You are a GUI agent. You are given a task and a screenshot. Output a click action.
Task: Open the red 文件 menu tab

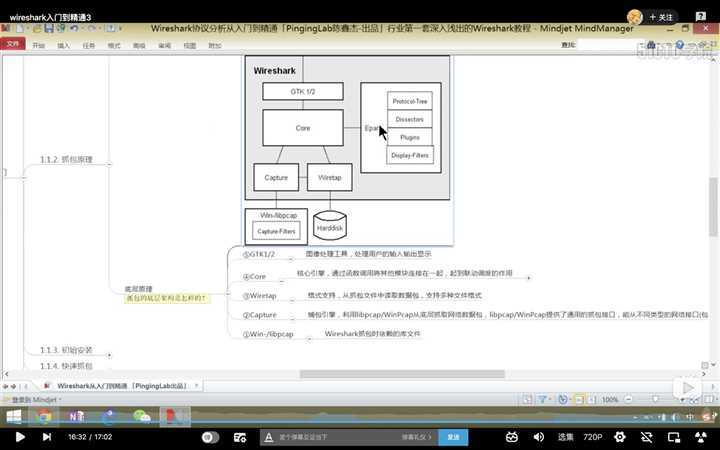[13, 44]
